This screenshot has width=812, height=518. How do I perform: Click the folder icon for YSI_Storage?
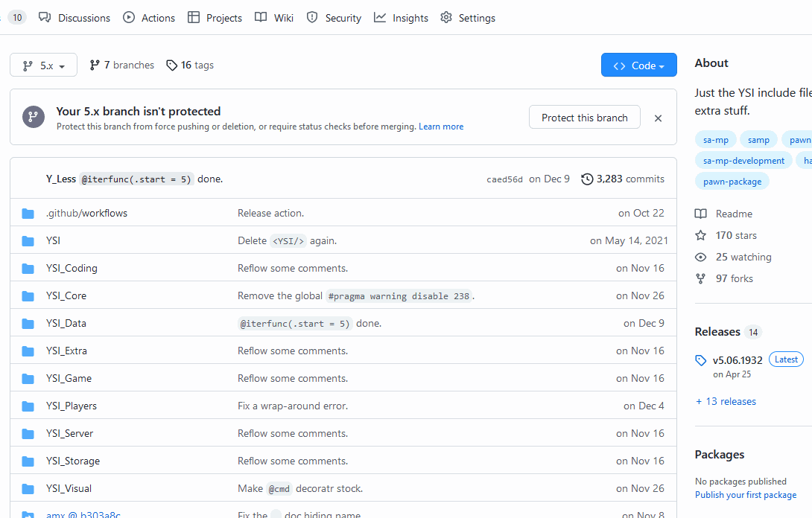point(28,461)
